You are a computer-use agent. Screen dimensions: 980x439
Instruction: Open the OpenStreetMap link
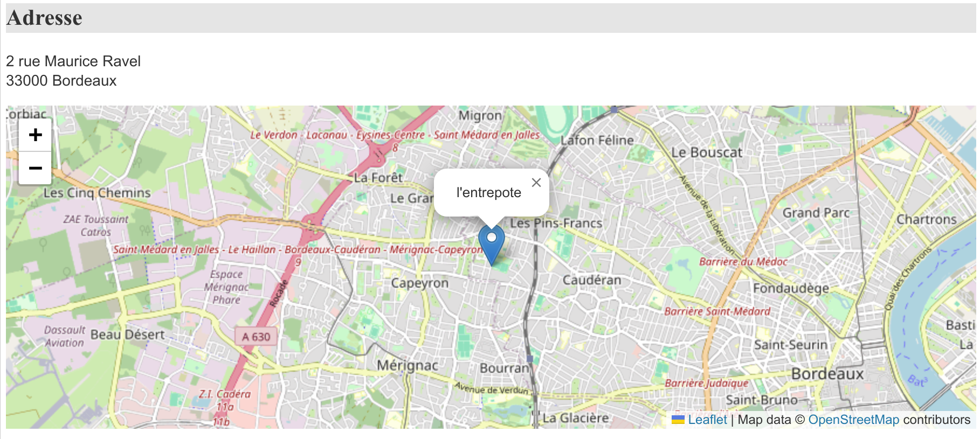click(853, 420)
